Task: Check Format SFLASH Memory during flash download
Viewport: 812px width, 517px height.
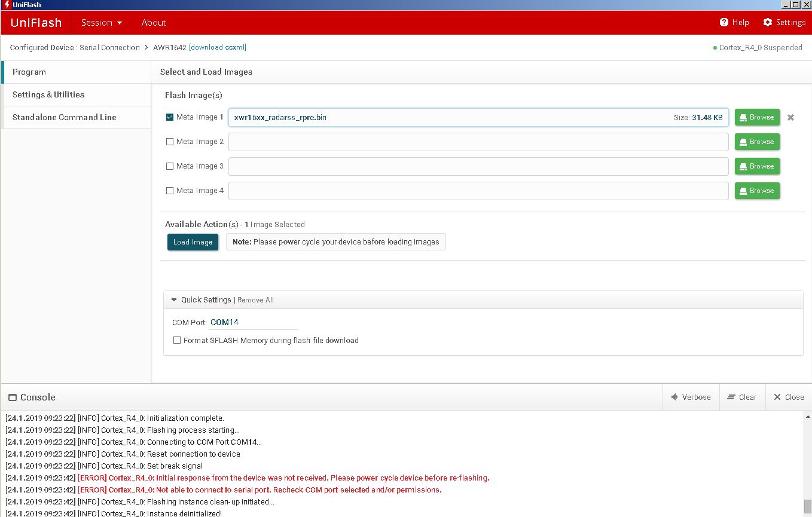Action: click(x=177, y=340)
